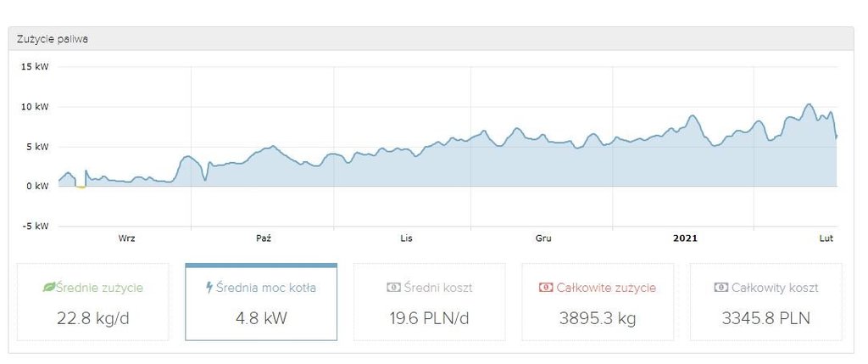
Task: Click the 3345.8 PLN total value
Action: (x=765, y=319)
